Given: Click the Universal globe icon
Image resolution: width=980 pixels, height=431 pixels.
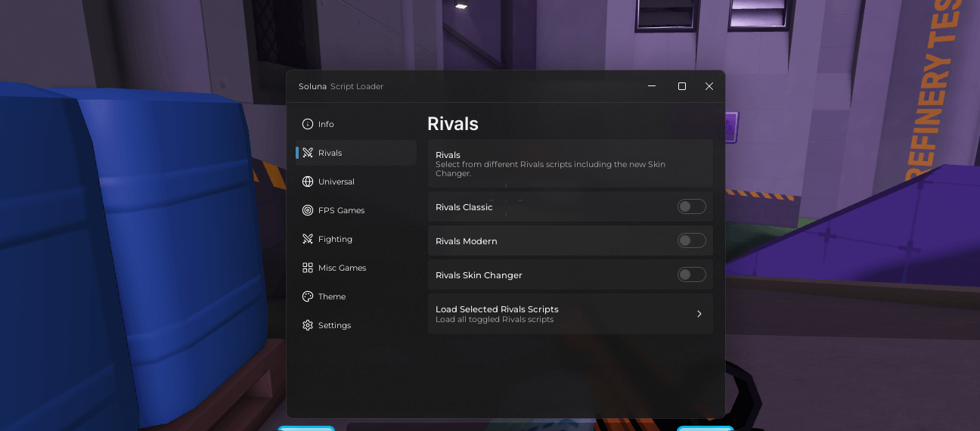Looking at the screenshot, I should (x=308, y=181).
